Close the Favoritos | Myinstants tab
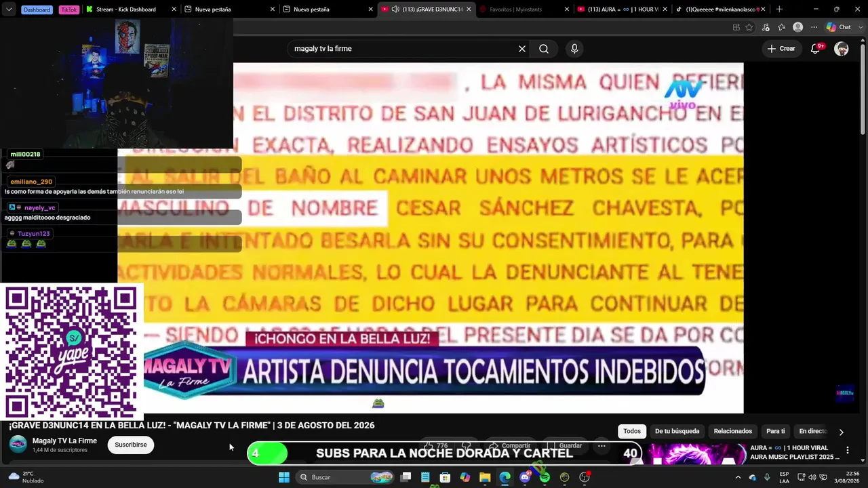Screen dimensions: 868x488 click(567, 9)
